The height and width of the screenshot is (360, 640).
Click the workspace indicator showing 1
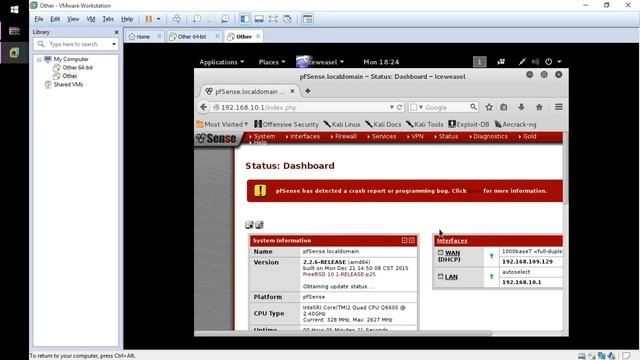tap(480, 62)
